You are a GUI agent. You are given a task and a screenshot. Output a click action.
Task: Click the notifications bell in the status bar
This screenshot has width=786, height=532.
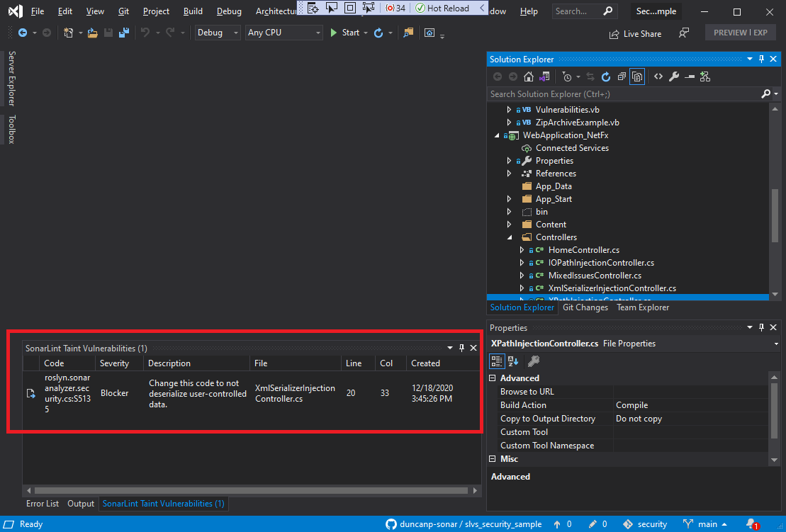[751, 523]
